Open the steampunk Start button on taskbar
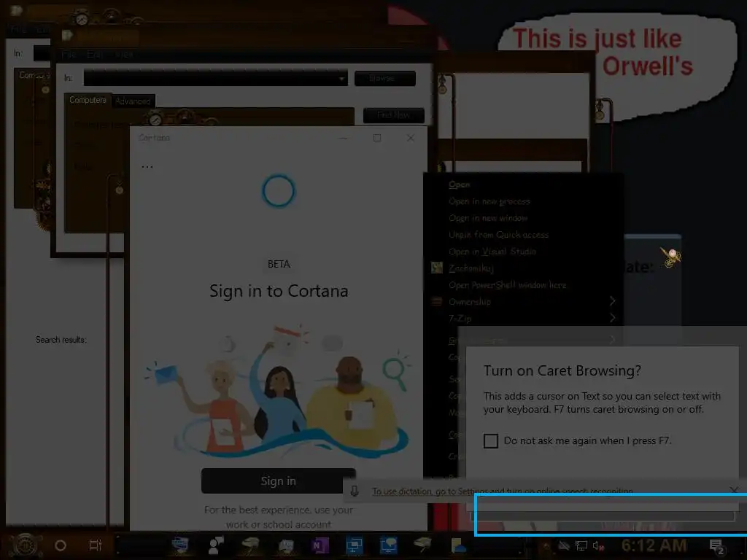 coord(25,545)
